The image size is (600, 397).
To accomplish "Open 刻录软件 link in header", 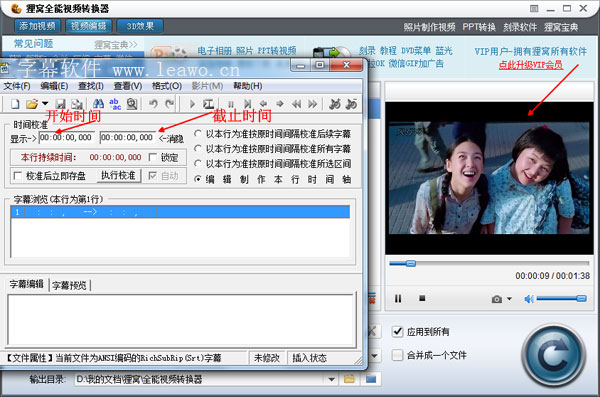I will (x=520, y=27).
